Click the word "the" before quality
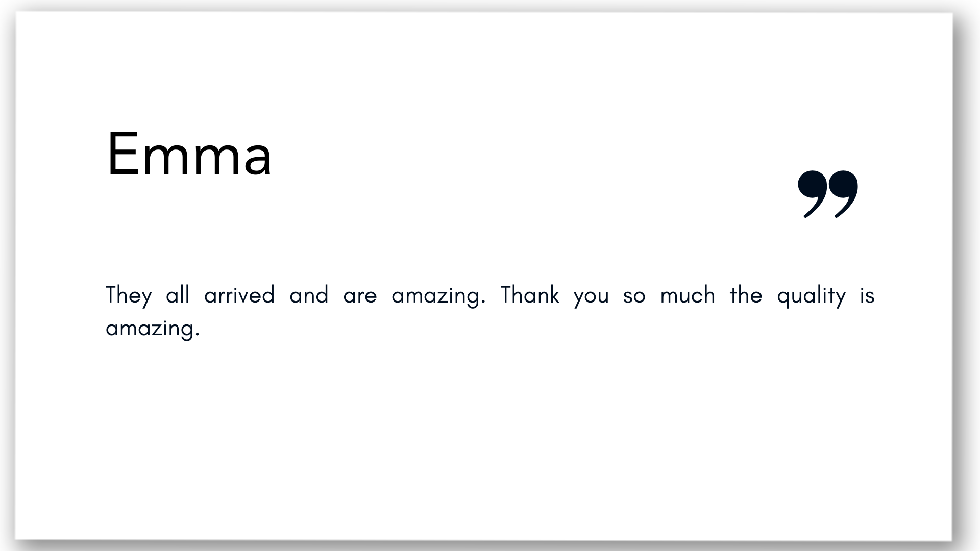980x551 pixels. point(746,295)
